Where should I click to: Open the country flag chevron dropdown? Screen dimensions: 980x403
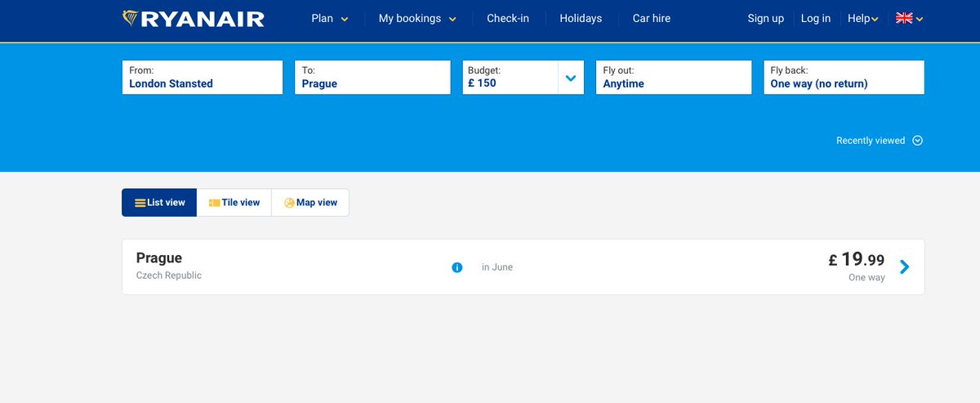[920, 19]
